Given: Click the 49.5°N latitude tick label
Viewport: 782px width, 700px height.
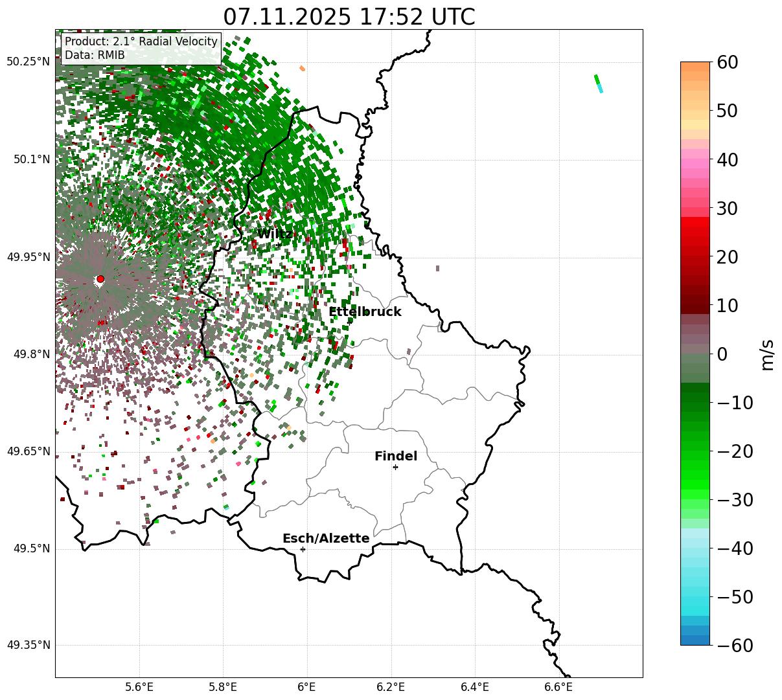Looking at the screenshot, I should pos(32,548).
